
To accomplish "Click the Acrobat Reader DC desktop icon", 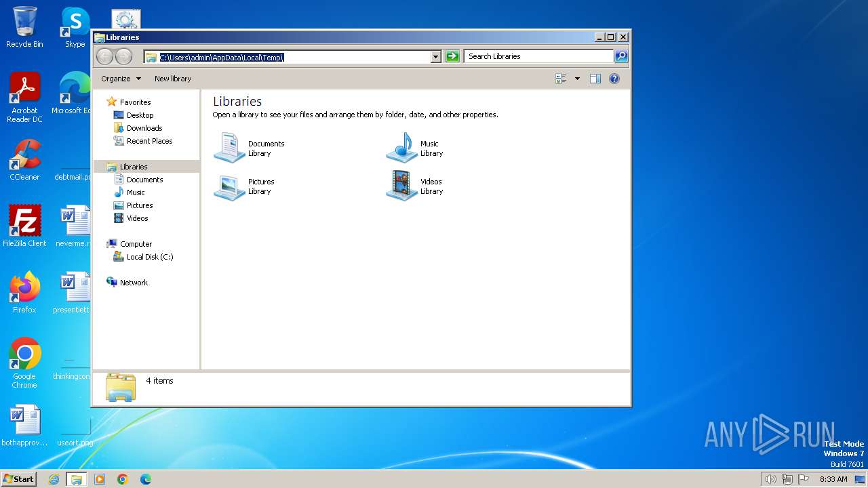I will point(24,98).
